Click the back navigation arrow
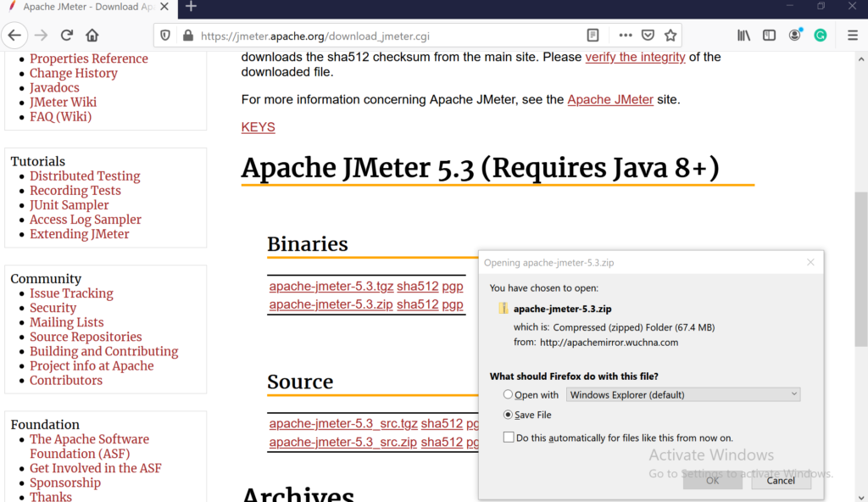This screenshot has width=868, height=502. [x=16, y=35]
